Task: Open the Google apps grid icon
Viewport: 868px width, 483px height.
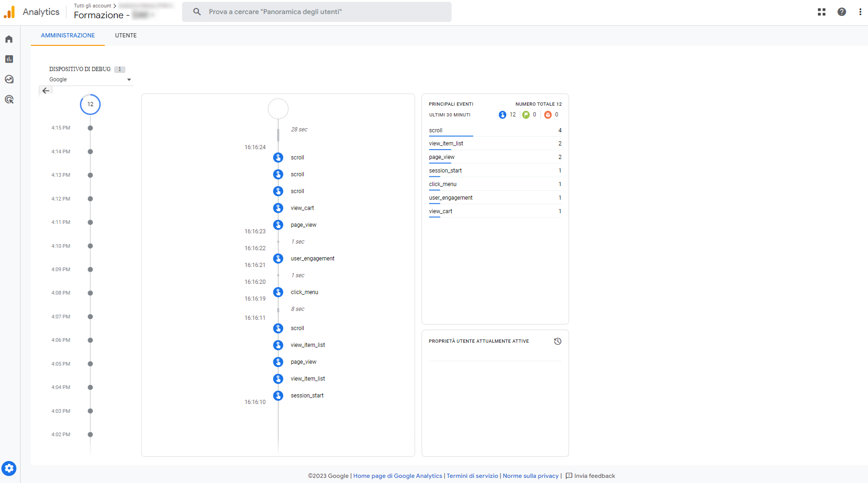Action: [821, 12]
